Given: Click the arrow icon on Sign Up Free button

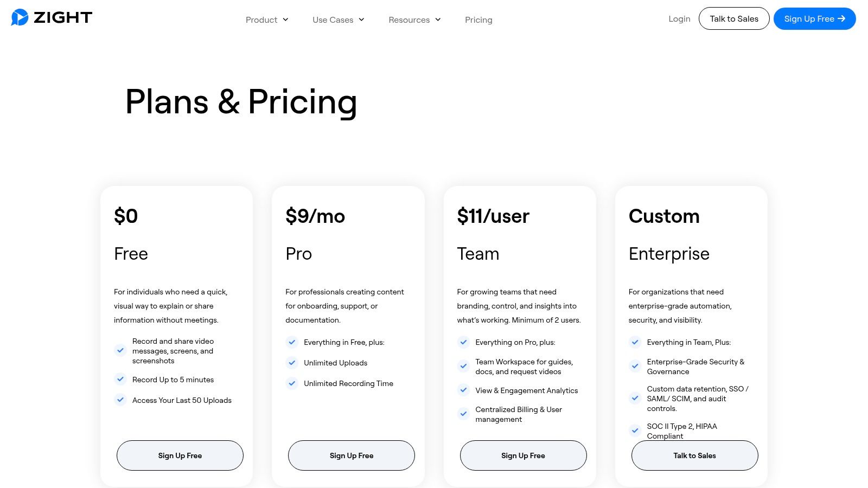Looking at the screenshot, I should click(843, 18).
